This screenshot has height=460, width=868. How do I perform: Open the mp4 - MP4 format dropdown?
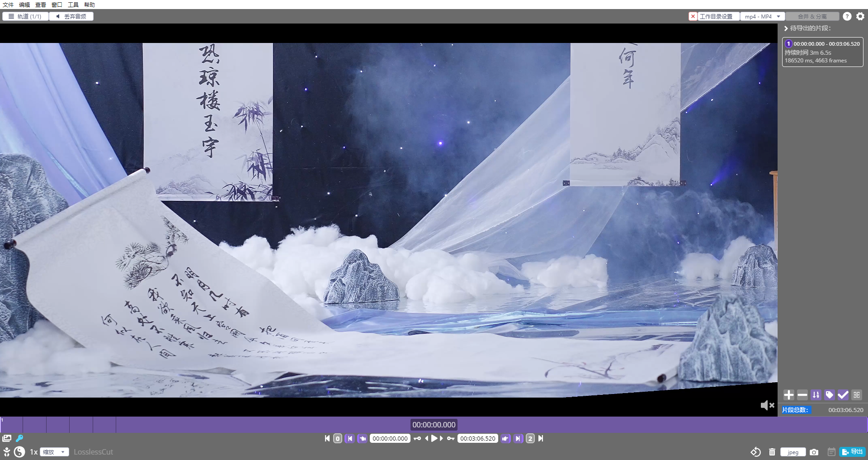(762, 16)
